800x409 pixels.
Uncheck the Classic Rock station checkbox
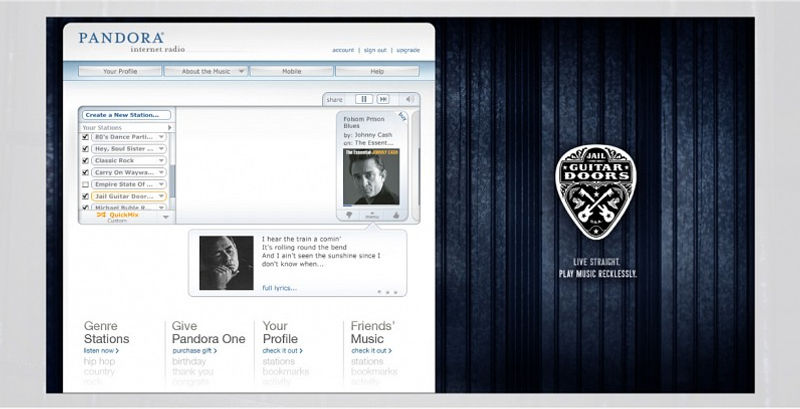[85, 161]
